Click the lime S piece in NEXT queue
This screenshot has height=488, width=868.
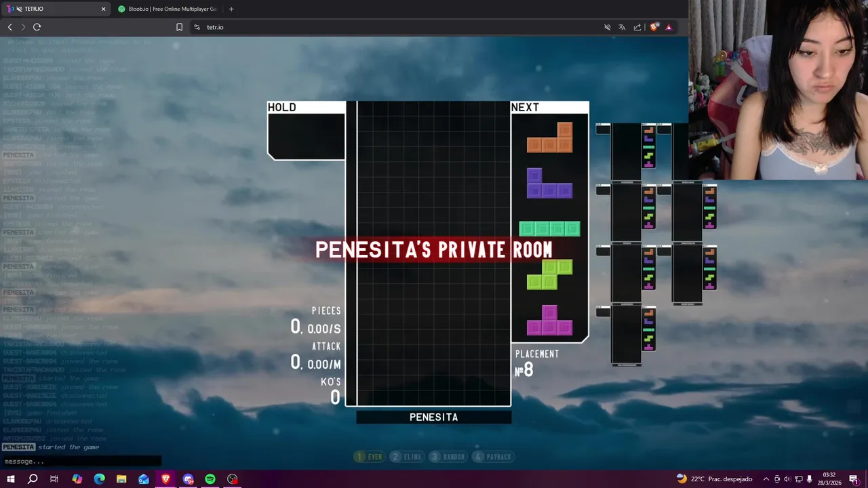pyautogui.click(x=550, y=274)
